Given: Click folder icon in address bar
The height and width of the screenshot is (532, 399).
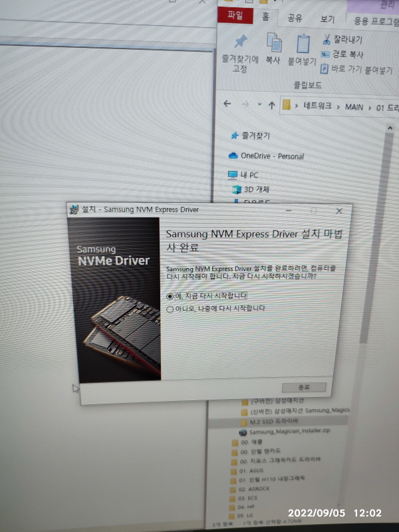Looking at the screenshot, I should (287, 105).
